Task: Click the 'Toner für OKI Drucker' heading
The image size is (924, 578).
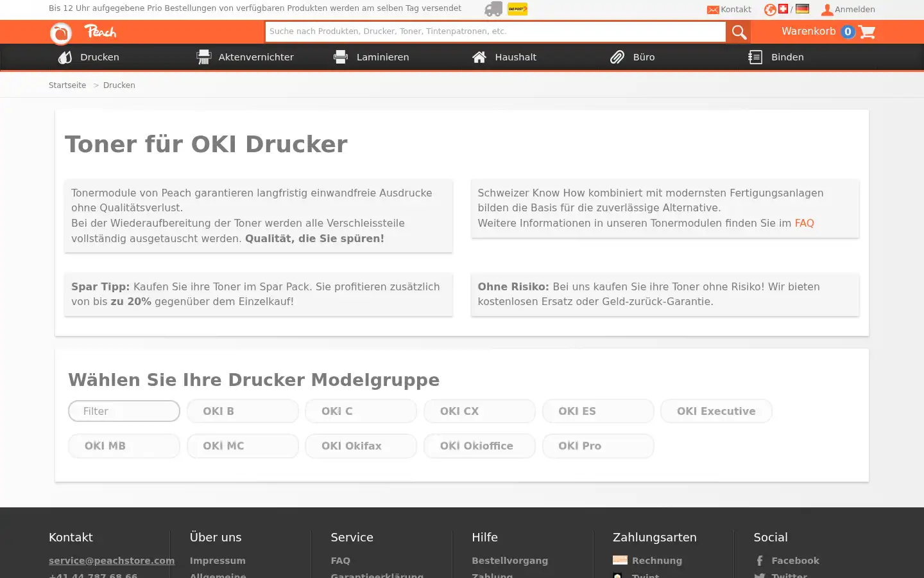Action: click(x=207, y=144)
